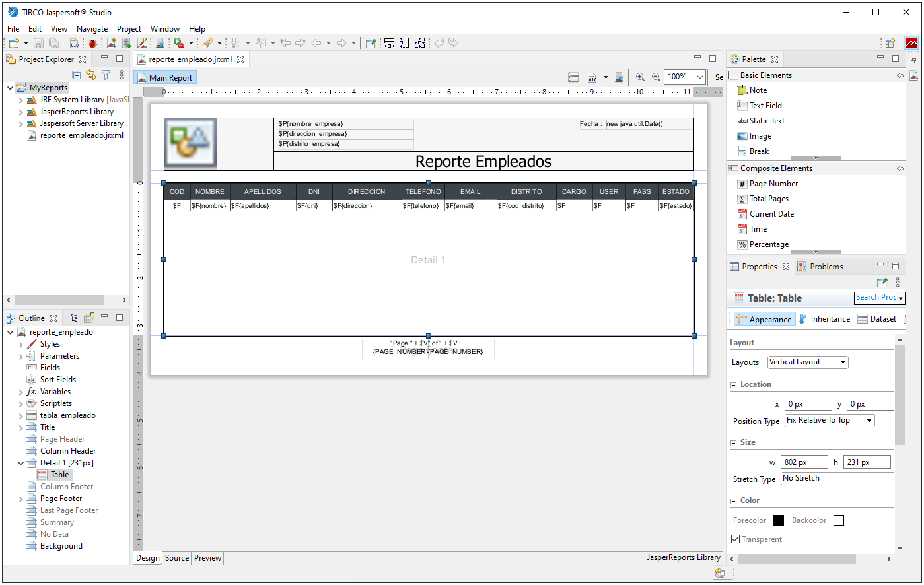Click the Collapse All icon in Project Explorer
Viewport: 924px width, 585px height.
point(77,75)
